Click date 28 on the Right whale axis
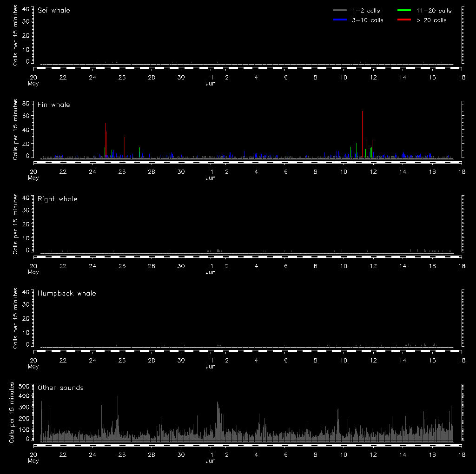Image resolution: width=476 pixels, height=474 pixels. [152, 266]
